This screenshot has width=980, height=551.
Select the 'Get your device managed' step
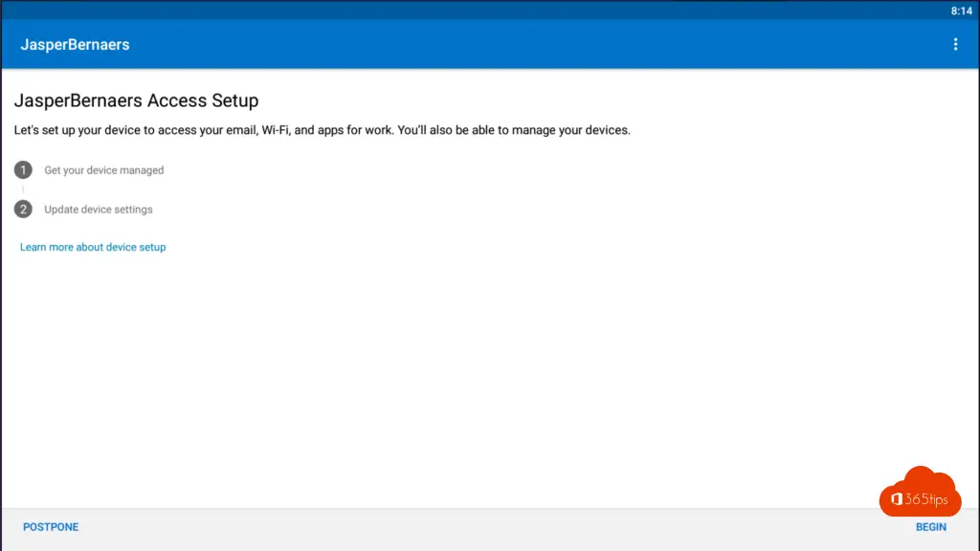[x=103, y=170]
